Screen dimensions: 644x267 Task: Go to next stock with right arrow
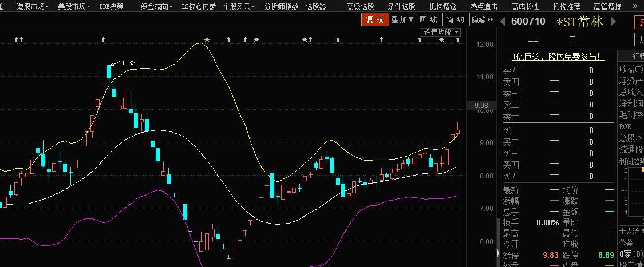tap(614, 22)
